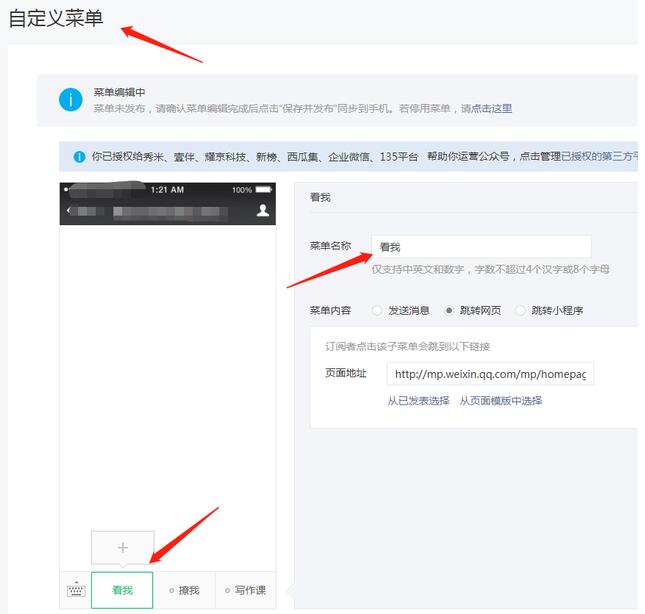Viewport: 645px width, 614px height.
Task: Click the battery icon in phone status bar
Action: coord(264,190)
